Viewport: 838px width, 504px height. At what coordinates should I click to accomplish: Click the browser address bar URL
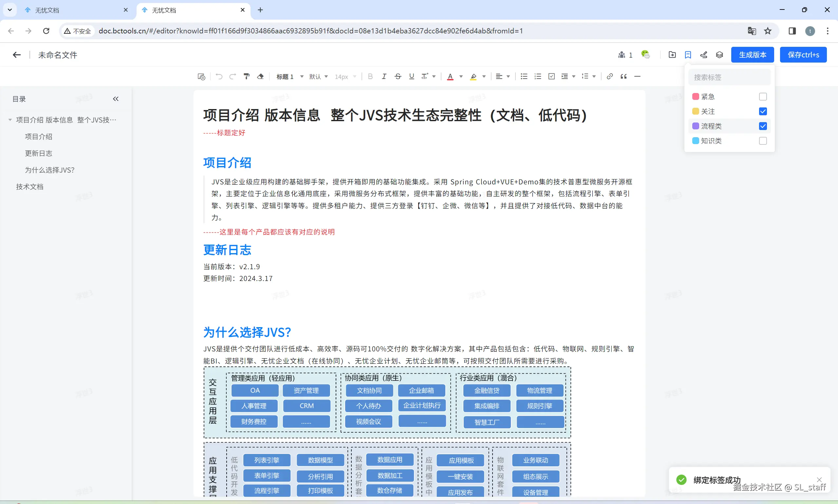click(311, 31)
